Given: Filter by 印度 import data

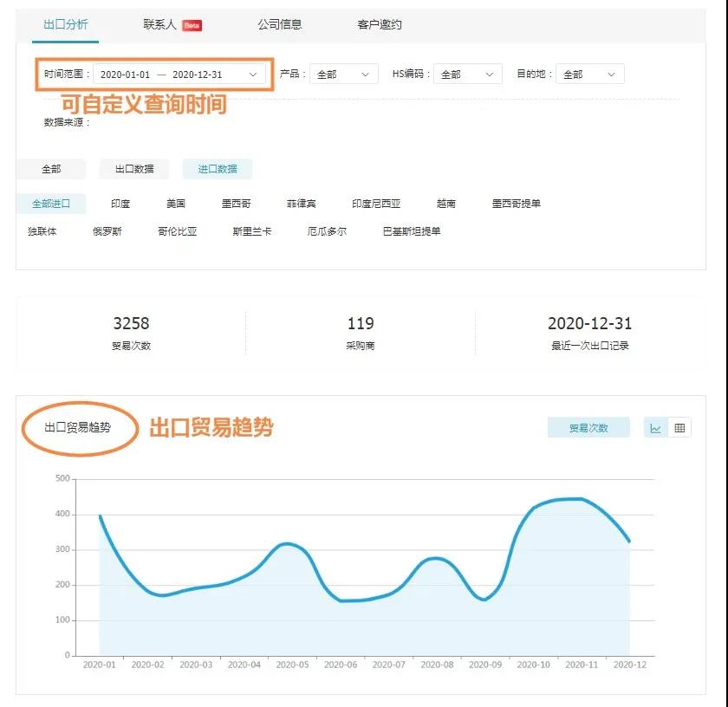Looking at the screenshot, I should pyautogui.click(x=120, y=204).
